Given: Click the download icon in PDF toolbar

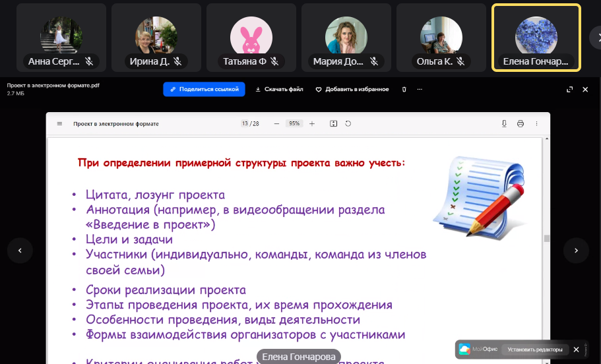Looking at the screenshot, I should pyautogui.click(x=504, y=123).
